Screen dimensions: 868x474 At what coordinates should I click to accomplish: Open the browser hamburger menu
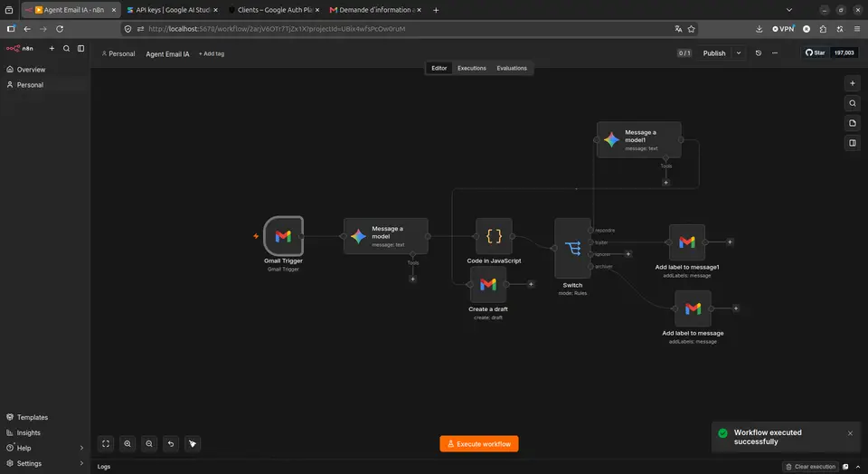coord(857,29)
